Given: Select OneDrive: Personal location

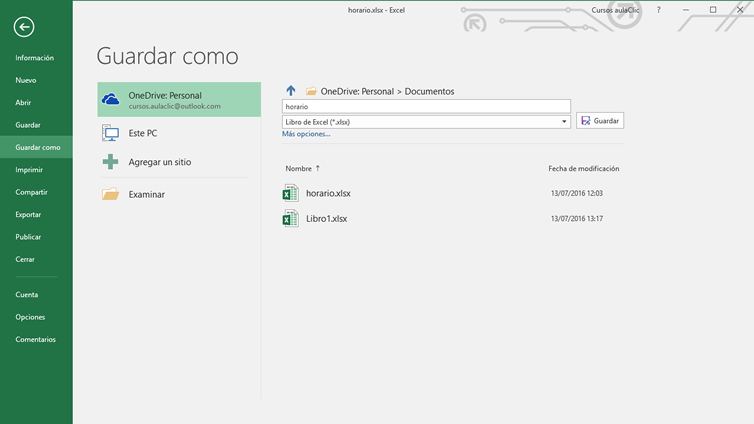Looking at the screenshot, I should 179,100.
